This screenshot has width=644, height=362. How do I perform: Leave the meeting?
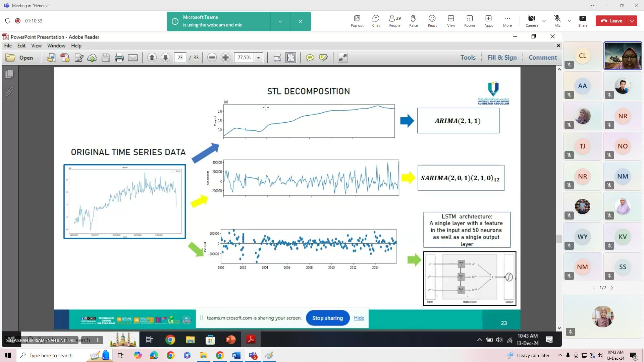pyautogui.click(x=611, y=21)
